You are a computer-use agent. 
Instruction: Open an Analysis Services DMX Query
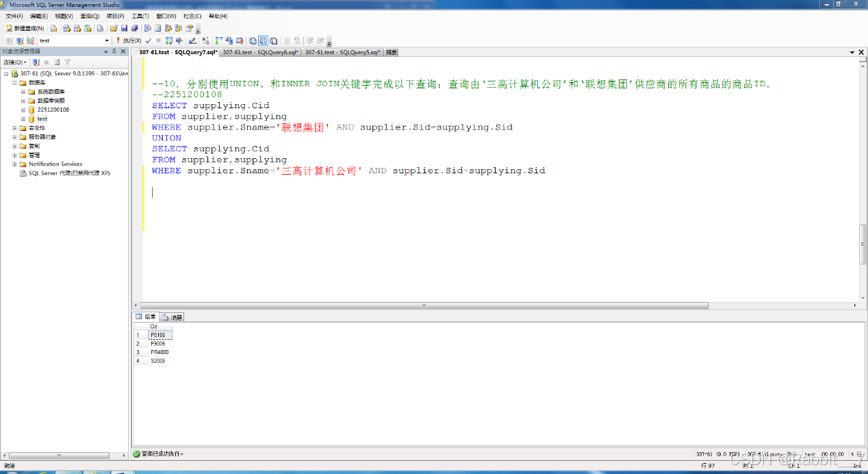coord(77,28)
